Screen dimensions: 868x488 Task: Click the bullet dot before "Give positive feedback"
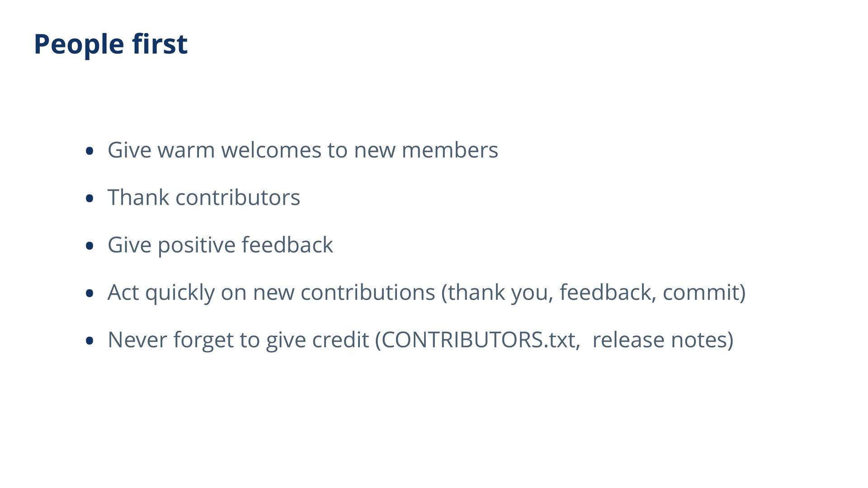(x=90, y=246)
